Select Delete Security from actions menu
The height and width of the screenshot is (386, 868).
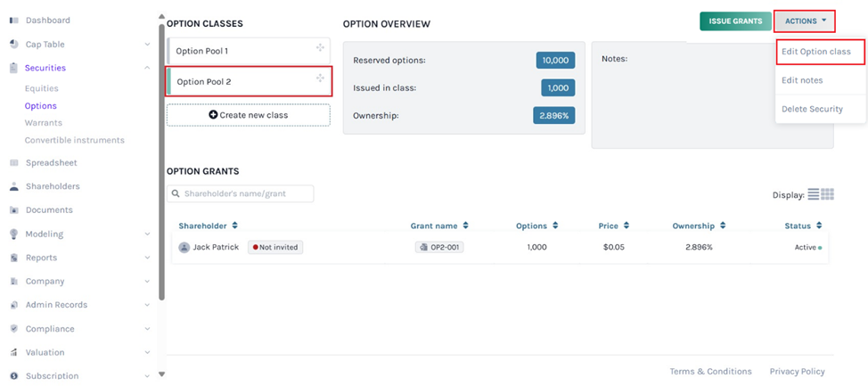pyautogui.click(x=811, y=109)
